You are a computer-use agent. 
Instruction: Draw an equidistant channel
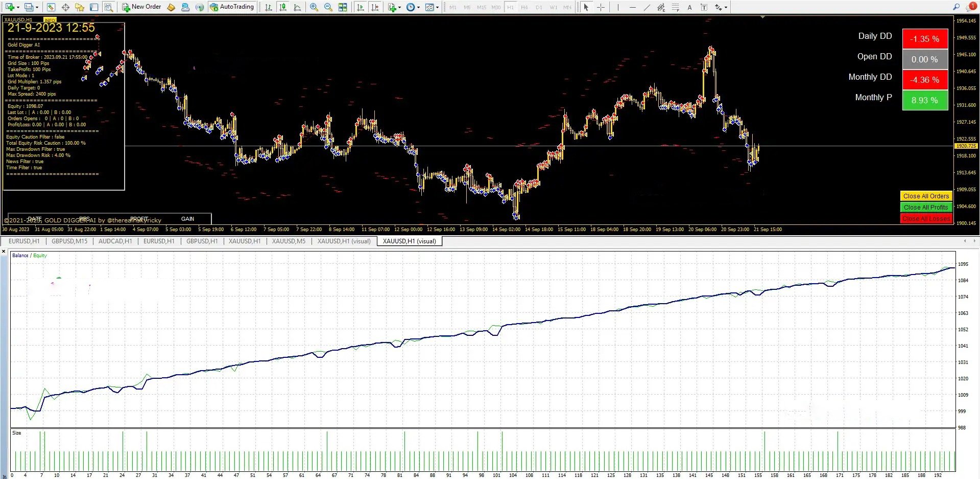(661, 7)
